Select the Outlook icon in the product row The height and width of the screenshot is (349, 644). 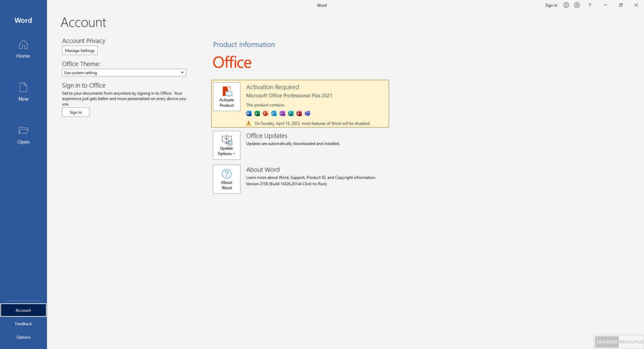[274, 113]
